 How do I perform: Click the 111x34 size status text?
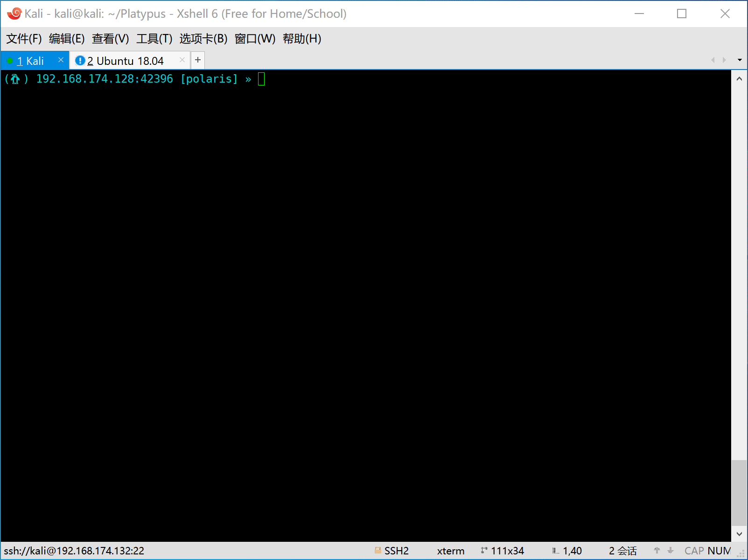coord(507,551)
